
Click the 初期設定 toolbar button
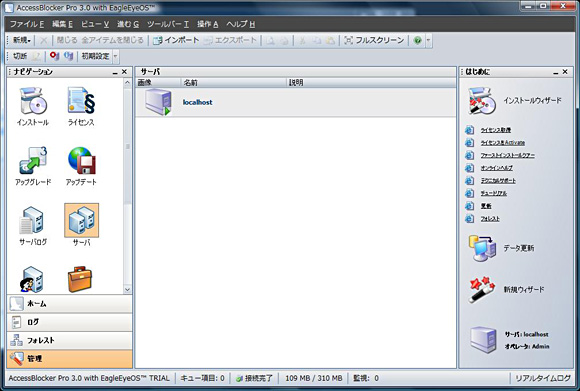[x=95, y=56]
